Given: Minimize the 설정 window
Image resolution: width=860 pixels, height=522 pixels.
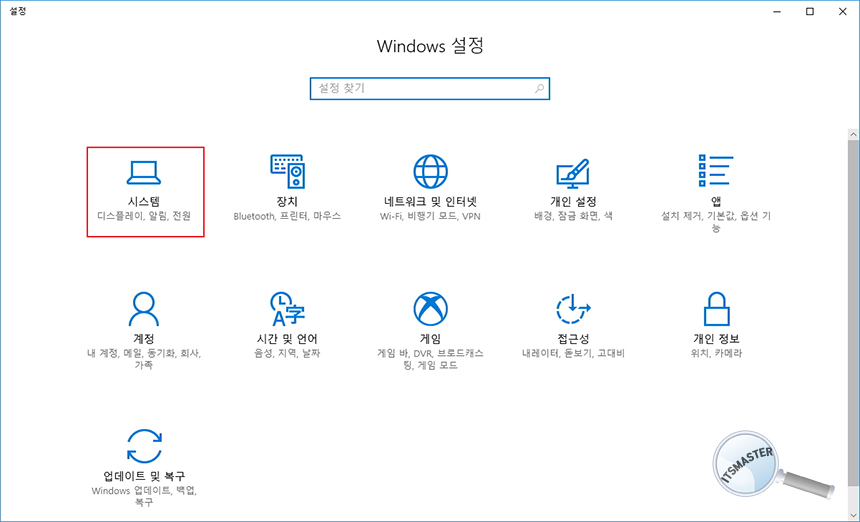Looking at the screenshot, I should tap(777, 12).
